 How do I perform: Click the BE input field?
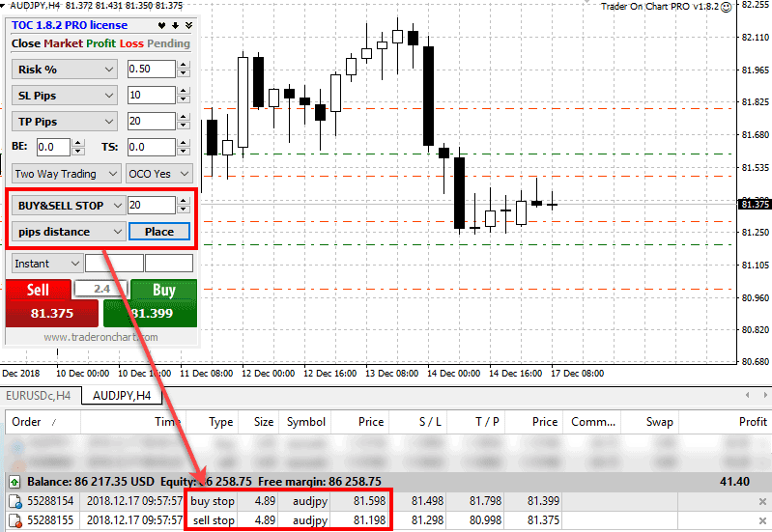click(x=54, y=147)
